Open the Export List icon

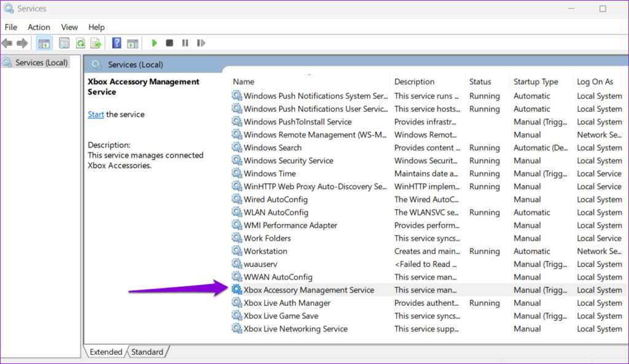(x=95, y=43)
